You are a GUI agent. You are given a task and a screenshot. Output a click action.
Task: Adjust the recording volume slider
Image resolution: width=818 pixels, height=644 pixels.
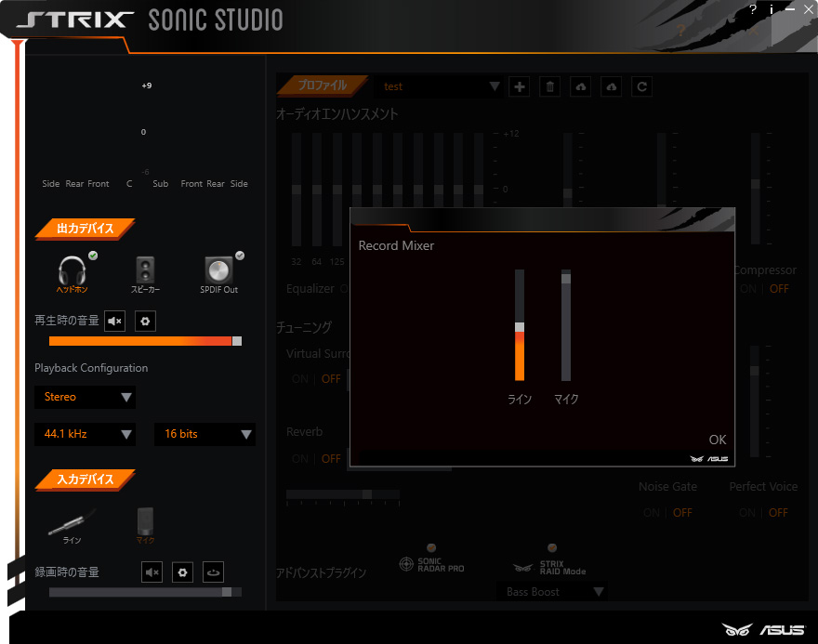point(145,592)
